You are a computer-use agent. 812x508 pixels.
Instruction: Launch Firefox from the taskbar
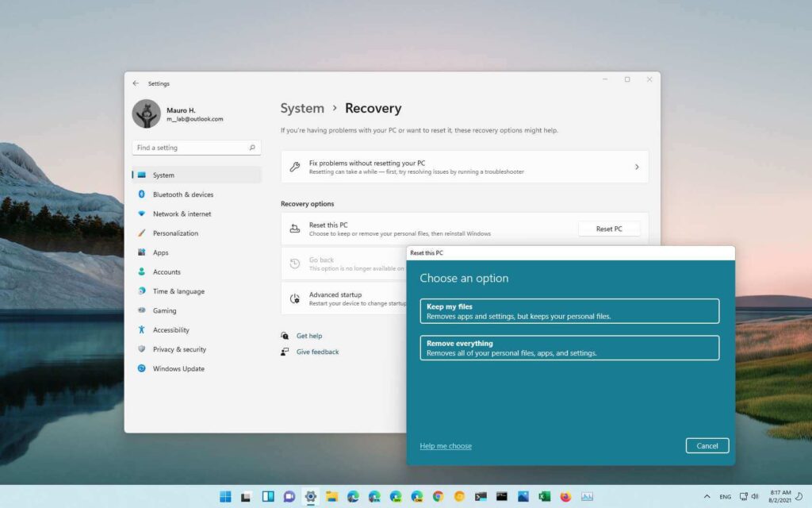click(565, 497)
